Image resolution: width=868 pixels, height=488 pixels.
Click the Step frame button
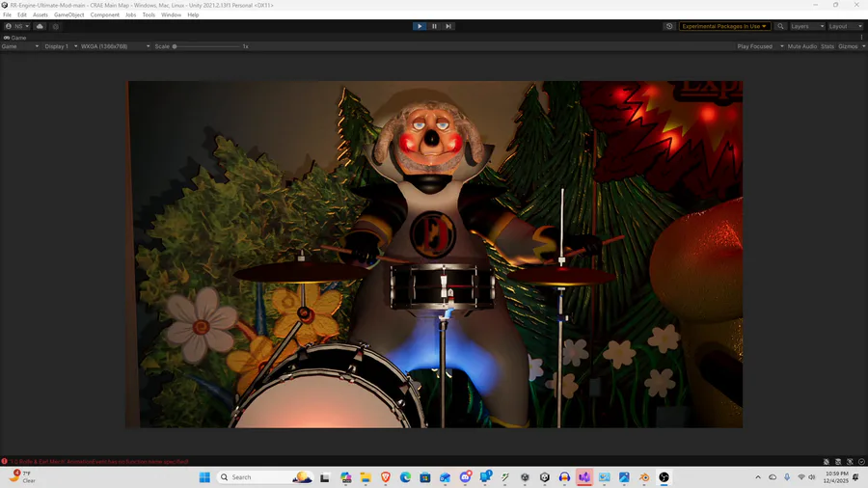tap(448, 26)
